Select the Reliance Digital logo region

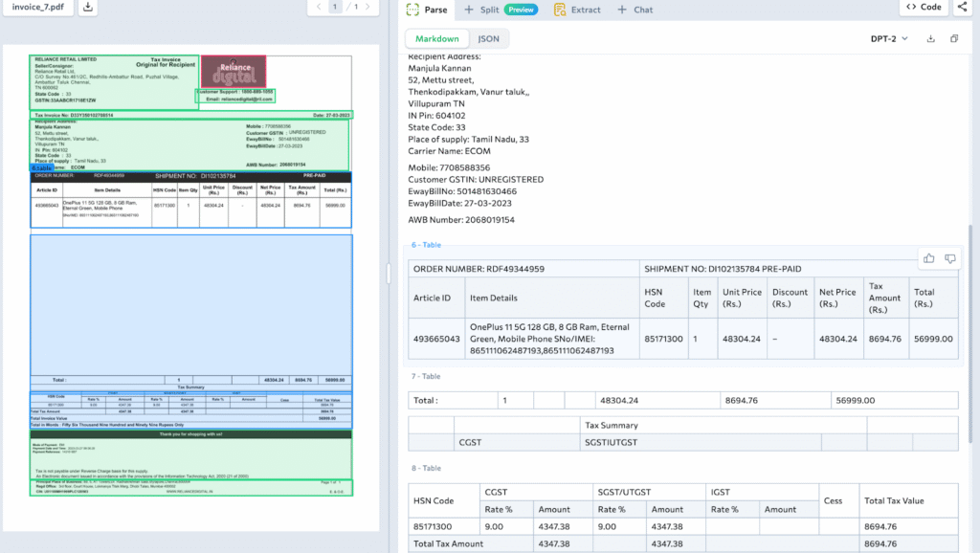pos(234,72)
